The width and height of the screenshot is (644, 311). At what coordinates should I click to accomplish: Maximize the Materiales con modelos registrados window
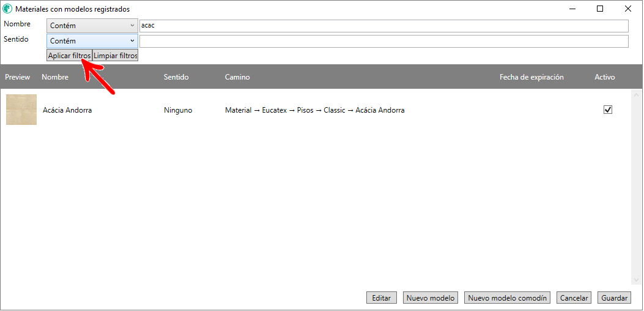click(x=600, y=9)
